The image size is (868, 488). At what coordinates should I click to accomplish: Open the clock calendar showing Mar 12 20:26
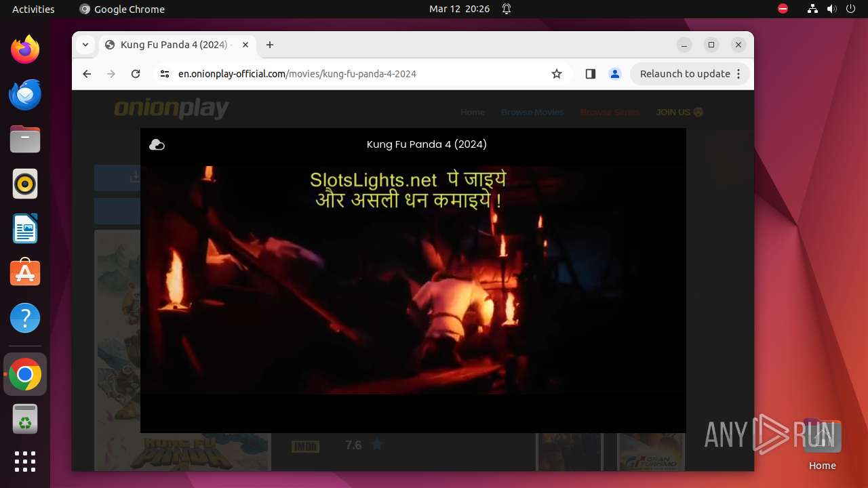coord(459,9)
